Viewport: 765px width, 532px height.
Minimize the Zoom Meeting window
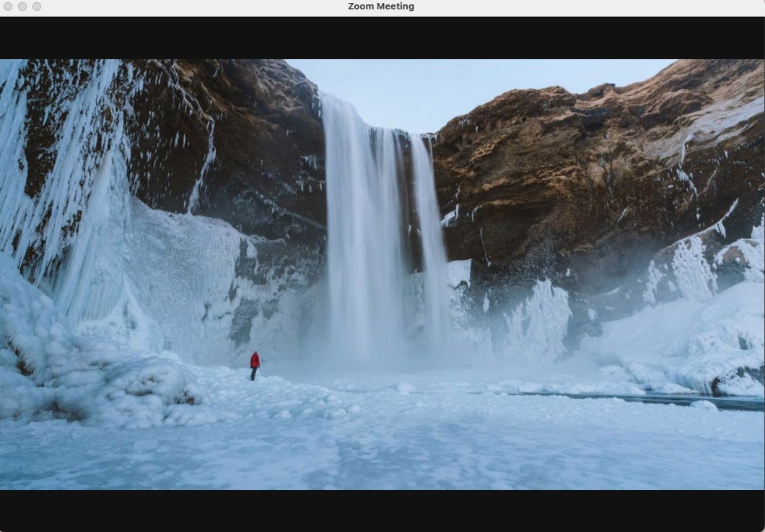(21, 6)
